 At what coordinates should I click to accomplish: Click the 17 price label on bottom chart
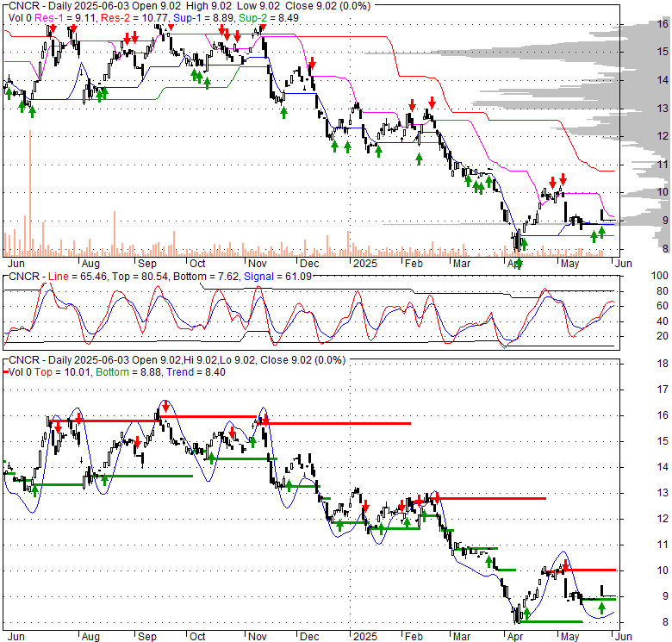click(x=663, y=390)
